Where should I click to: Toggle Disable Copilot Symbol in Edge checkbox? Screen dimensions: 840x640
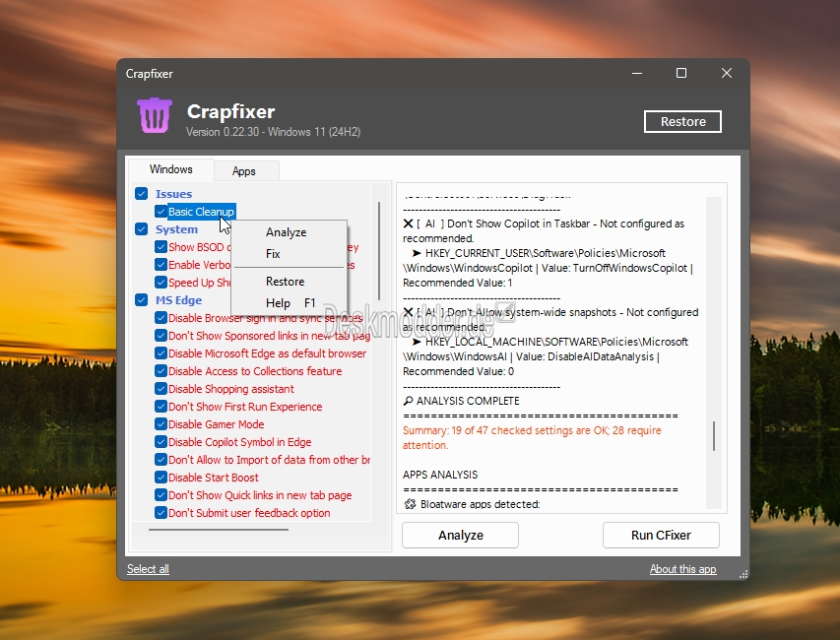click(x=161, y=442)
